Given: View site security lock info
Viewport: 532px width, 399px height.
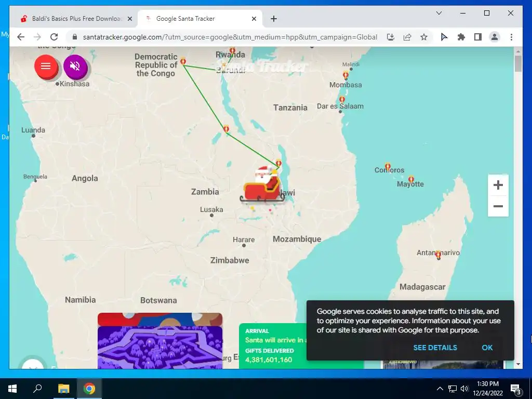Looking at the screenshot, I should point(75,37).
